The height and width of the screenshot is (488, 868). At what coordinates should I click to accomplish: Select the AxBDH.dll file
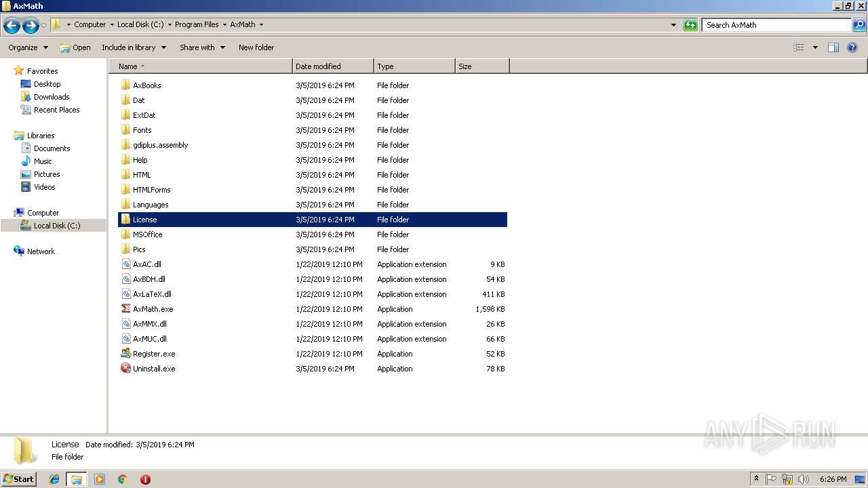point(313,279)
